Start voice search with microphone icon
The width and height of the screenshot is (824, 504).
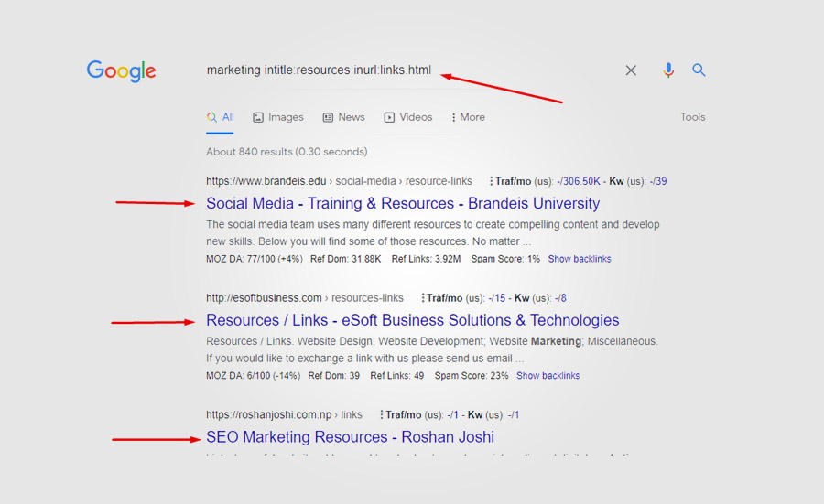(668, 70)
